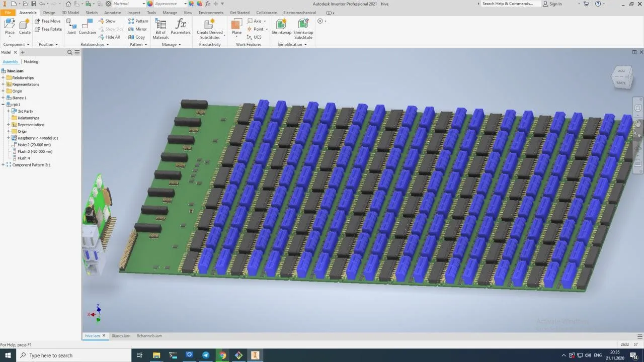644x362 pixels.
Task: Click the ViewCube BACK face
Action: pos(621,82)
